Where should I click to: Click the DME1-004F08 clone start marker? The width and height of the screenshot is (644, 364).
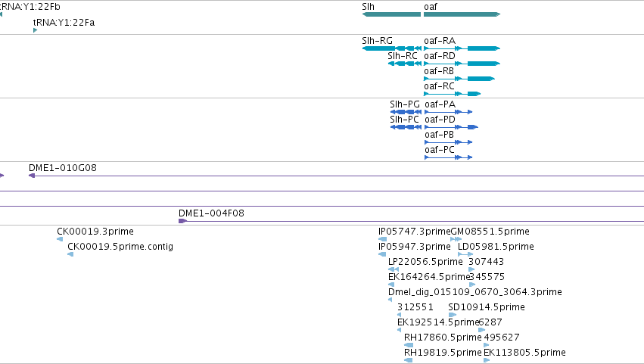183,221
